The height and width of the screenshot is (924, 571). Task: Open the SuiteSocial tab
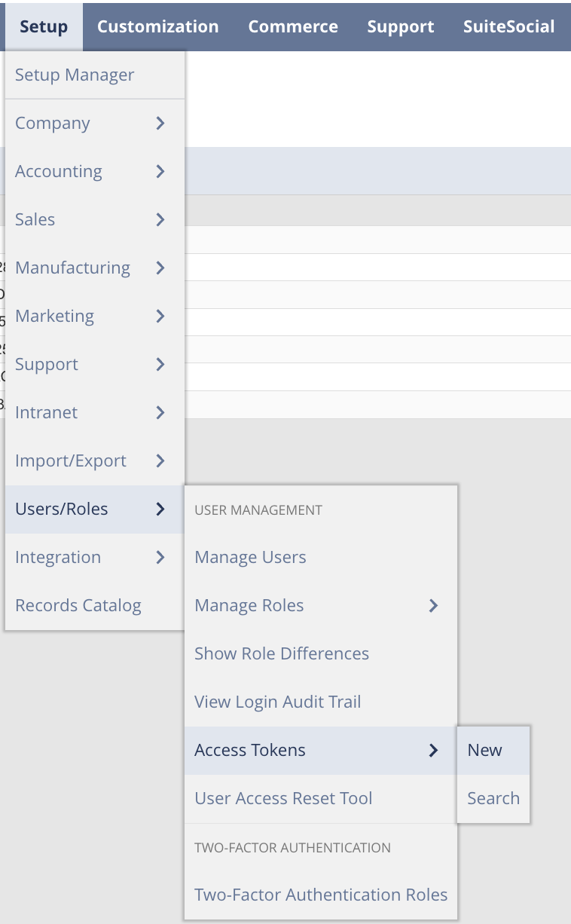click(x=508, y=26)
